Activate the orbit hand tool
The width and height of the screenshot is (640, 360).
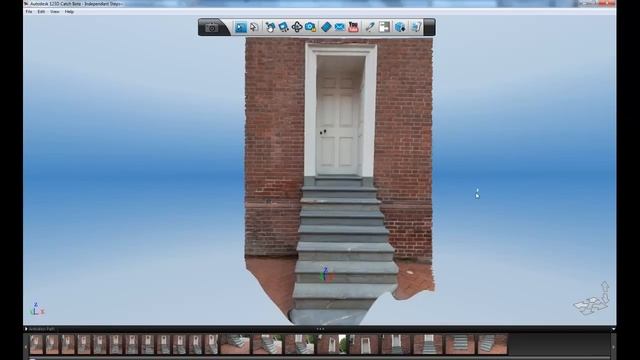(x=270, y=27)
